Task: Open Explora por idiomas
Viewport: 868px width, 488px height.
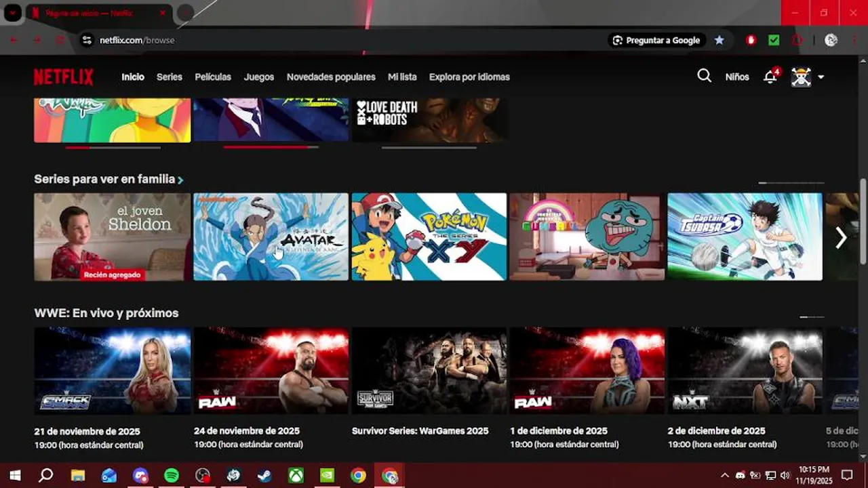Action: point(469,77)
